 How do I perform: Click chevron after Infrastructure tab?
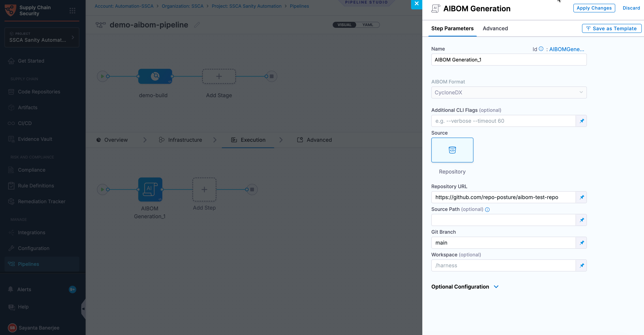pyautogui.click(x=215, y=140)
